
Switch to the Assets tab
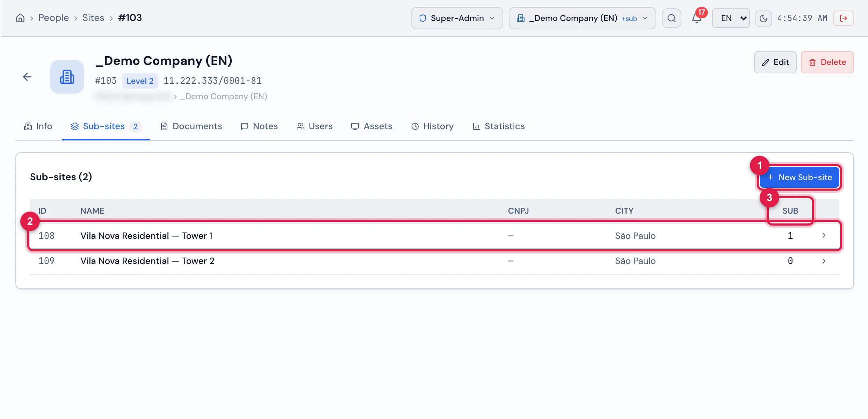click(371, 126)
